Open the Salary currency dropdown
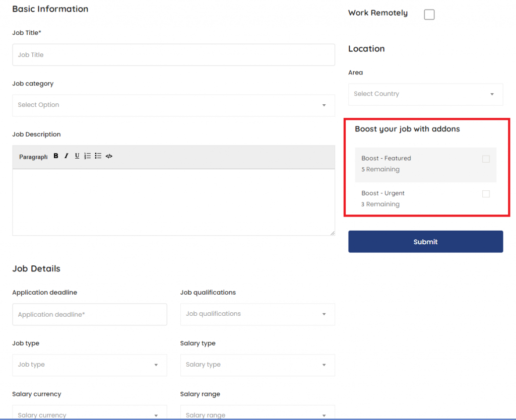This screenshot has height=420, width=516. pyautogui.click(x=89, y=414)
